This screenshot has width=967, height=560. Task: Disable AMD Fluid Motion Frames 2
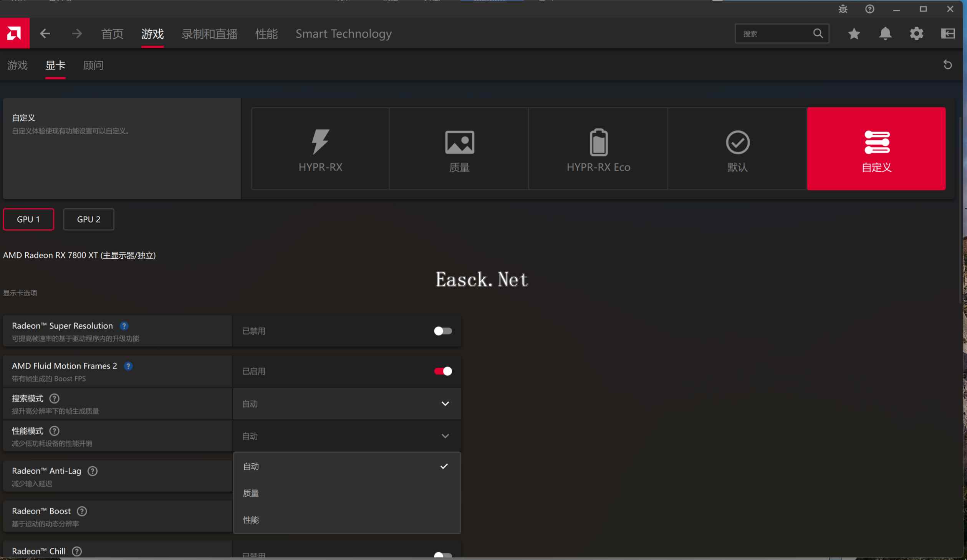(x=442, y=371)
